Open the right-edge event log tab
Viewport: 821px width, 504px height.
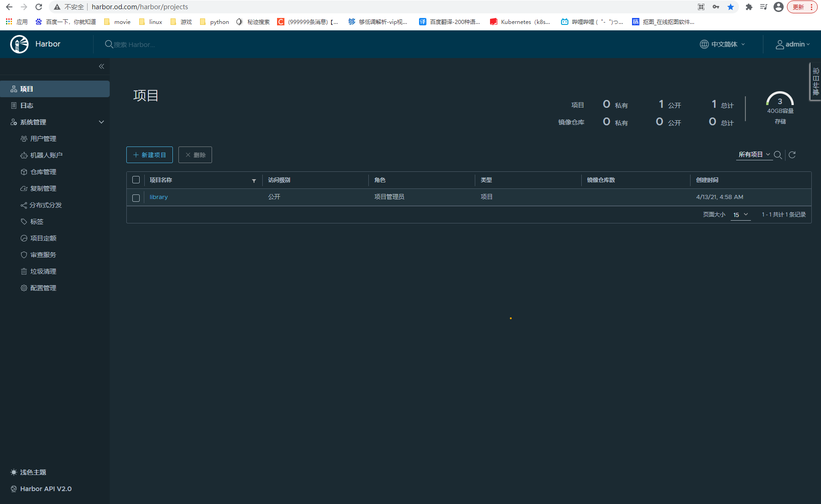pos(815,82)
